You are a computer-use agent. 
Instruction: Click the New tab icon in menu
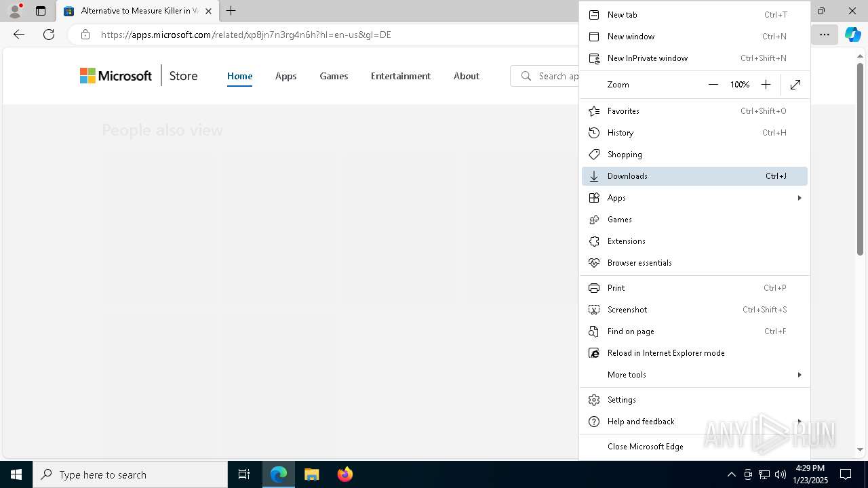coord(594,14)
